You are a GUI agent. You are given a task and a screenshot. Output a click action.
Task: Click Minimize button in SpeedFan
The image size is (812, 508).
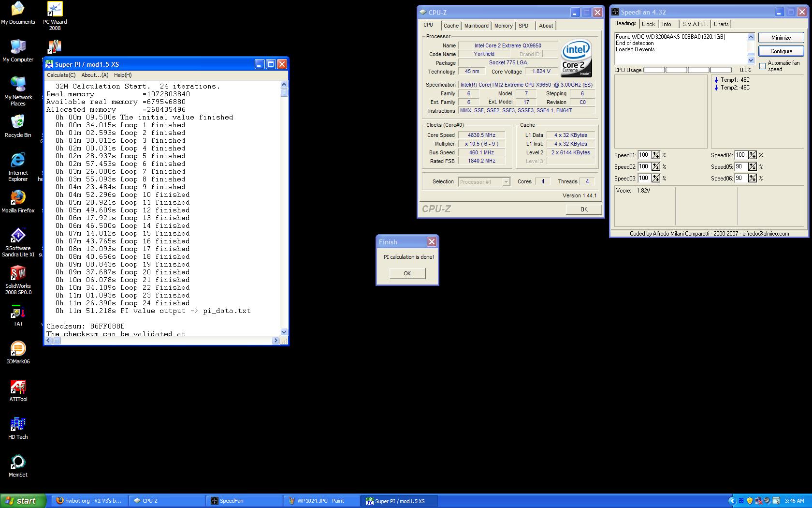[781, 38]
